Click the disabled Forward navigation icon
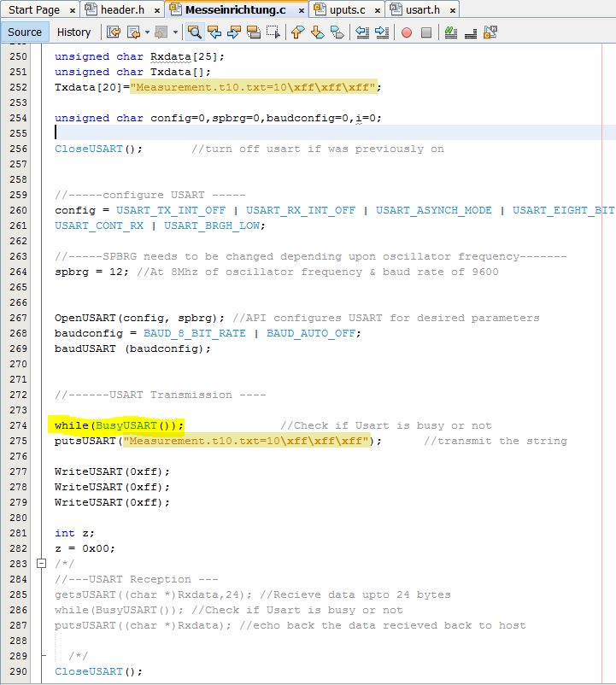The image size is (616, 685). click(161, 32)
